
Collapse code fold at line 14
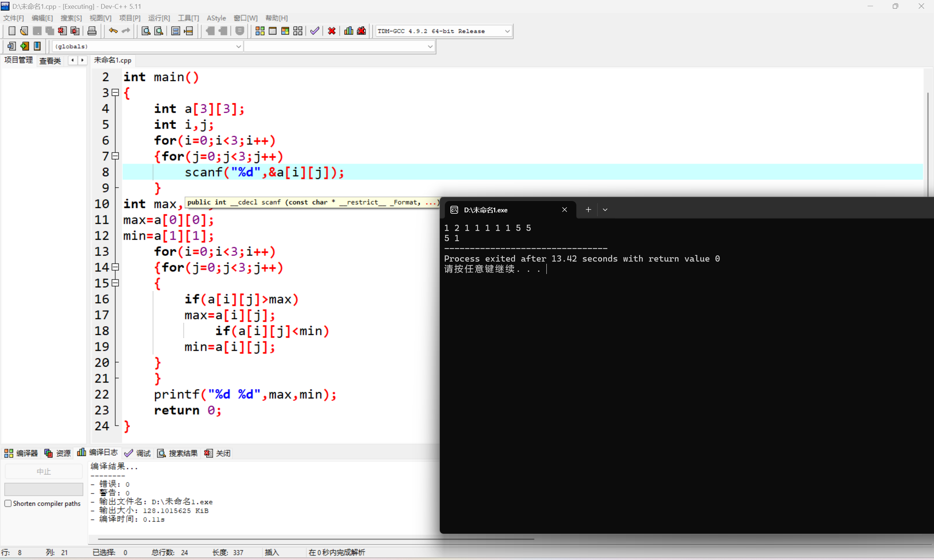pos(116,267)
